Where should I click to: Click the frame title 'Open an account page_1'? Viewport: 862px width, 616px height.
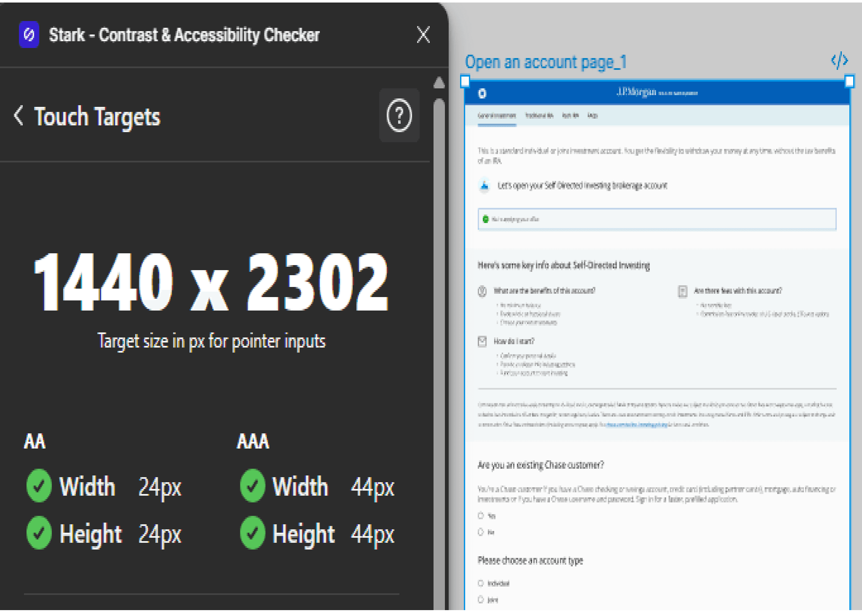[545, 62]
